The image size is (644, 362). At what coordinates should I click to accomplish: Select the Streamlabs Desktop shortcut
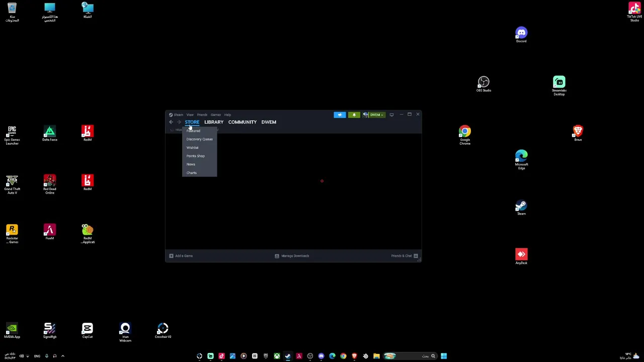click(x=559, y=86)
